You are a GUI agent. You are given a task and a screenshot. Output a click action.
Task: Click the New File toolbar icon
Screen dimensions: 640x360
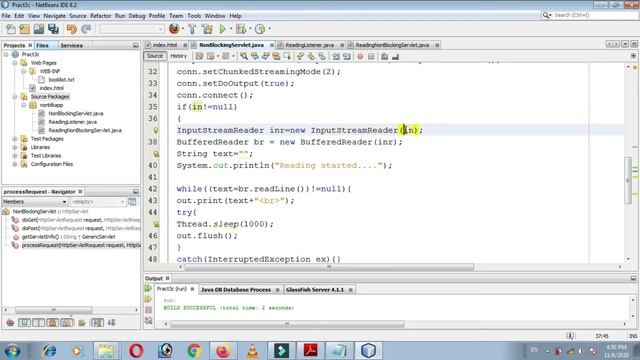click(x=11, y=29)
